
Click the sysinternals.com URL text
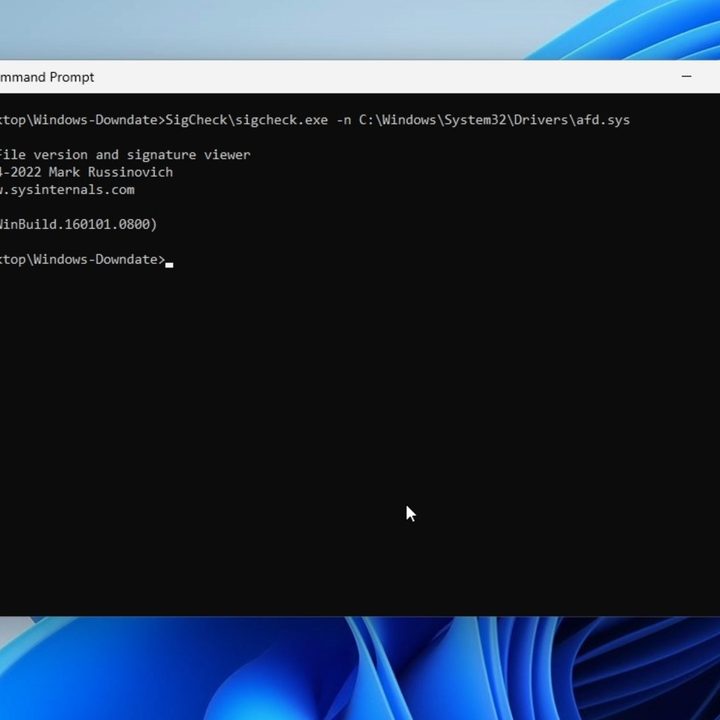(67, 190)
